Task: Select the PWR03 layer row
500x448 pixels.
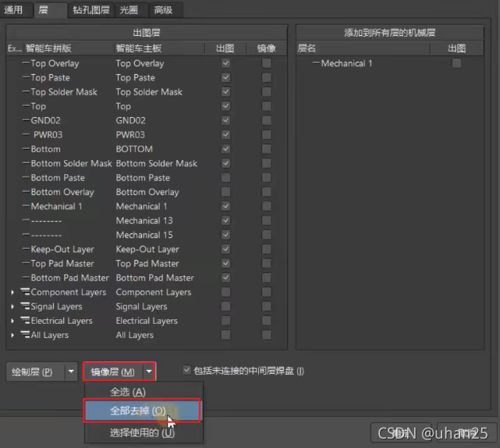Action: point(147,135)
